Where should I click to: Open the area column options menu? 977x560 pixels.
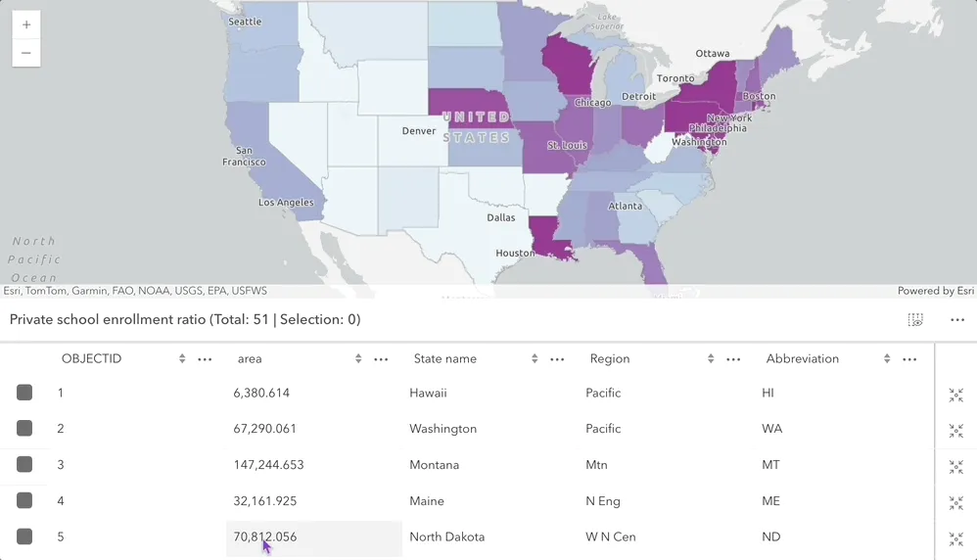[x=381, y=359]
